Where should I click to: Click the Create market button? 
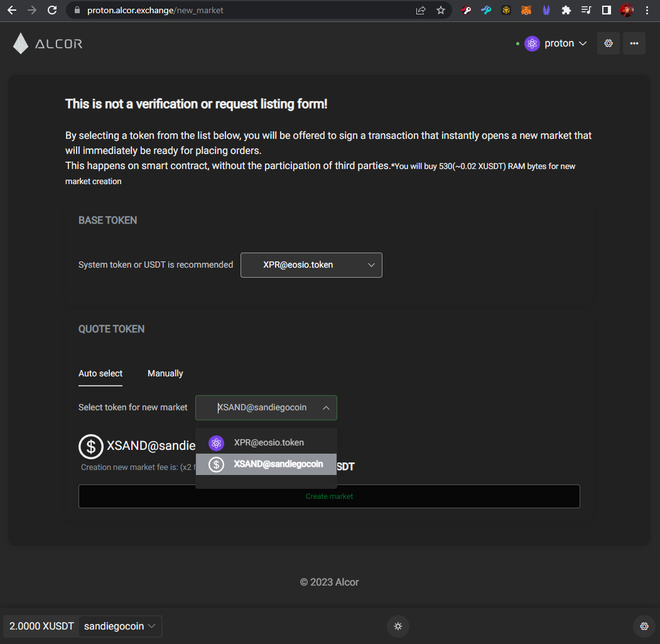pos(329,496)
